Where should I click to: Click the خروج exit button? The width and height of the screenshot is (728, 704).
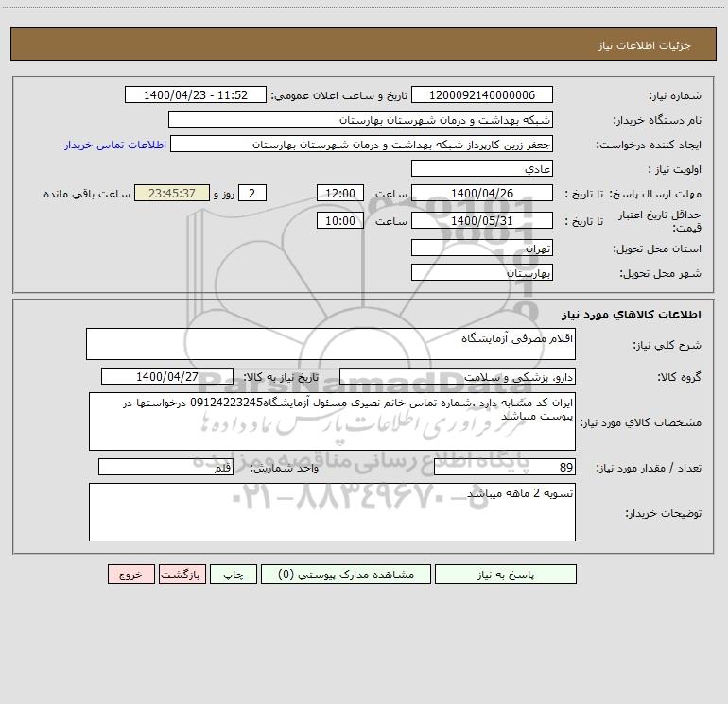(130, 574)
